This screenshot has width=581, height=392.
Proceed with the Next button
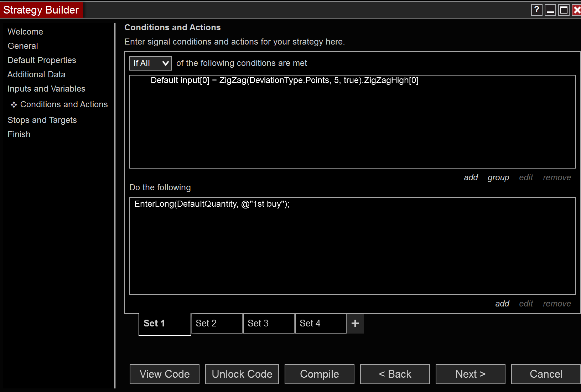471,374
